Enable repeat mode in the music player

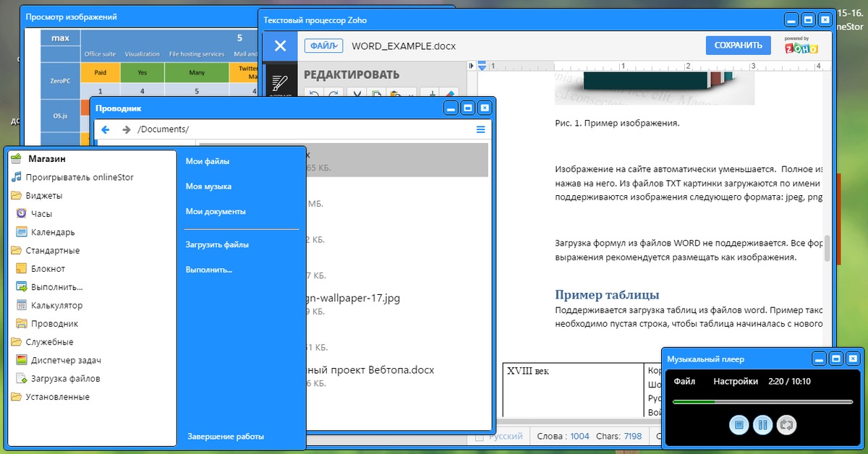pos(787,425)
